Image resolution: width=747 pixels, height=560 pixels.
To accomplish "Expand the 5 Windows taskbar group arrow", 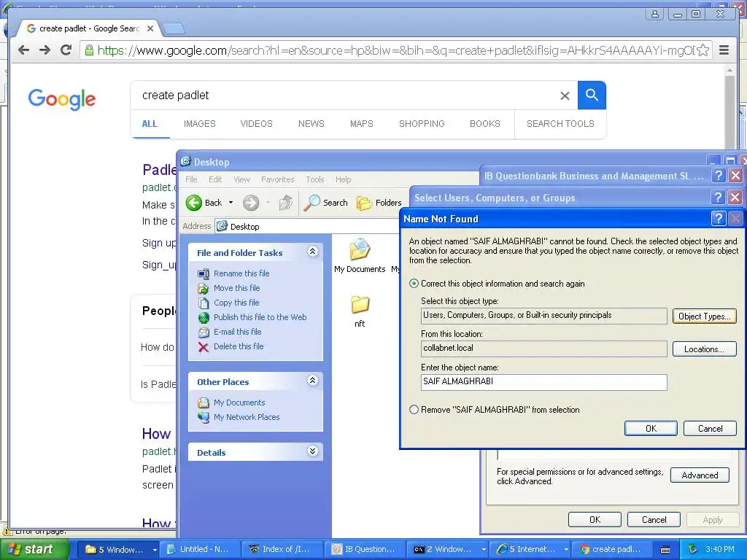I will coord(155,550).
